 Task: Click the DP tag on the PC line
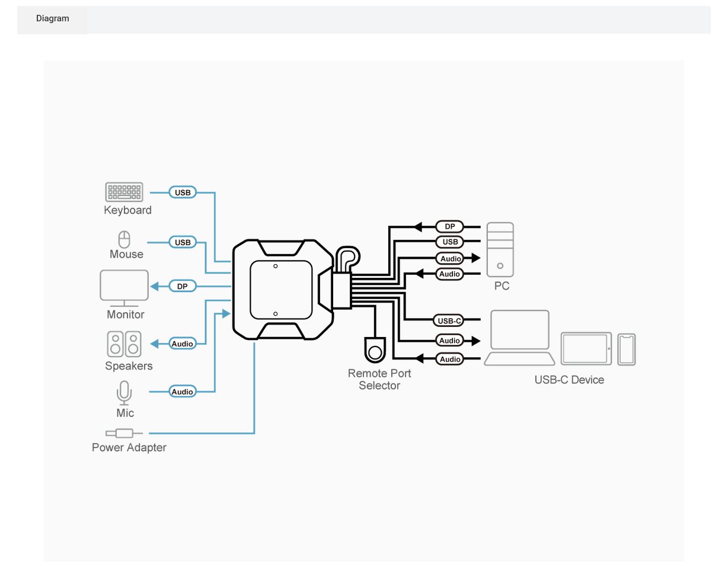[x=449, y=226]
